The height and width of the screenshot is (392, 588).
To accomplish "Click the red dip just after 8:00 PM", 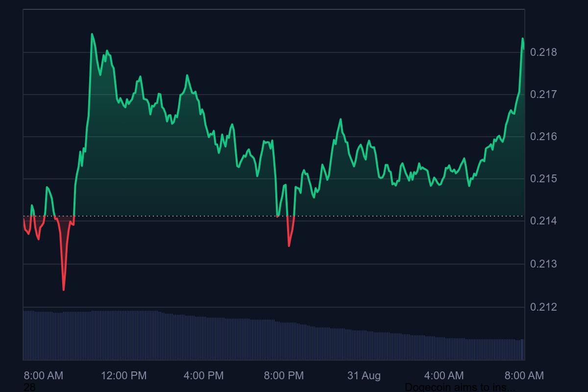I will [289, 245].
